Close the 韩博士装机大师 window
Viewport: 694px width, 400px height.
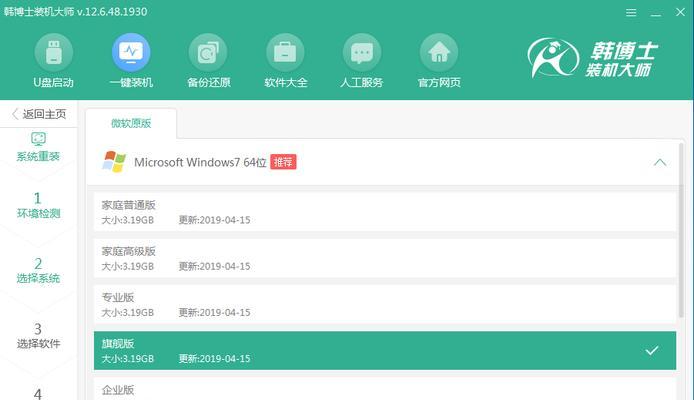click(x=680, y=12)
